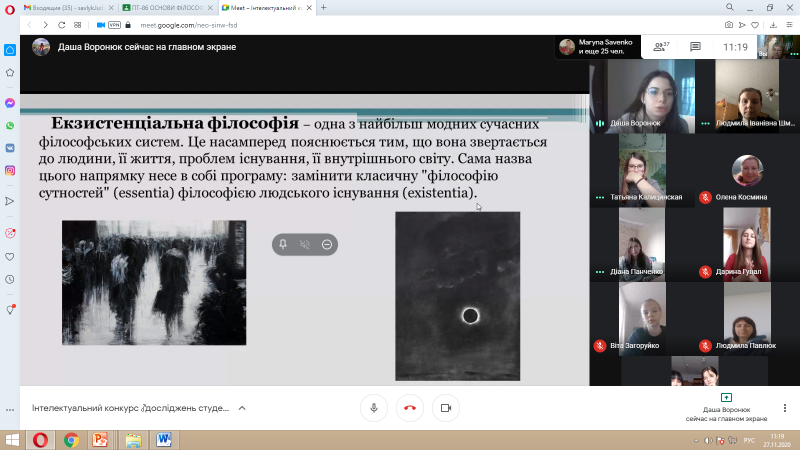This screenshot has height=450, width=800.
Task: Open History clock in sidebar
Action: coord(10,280)
